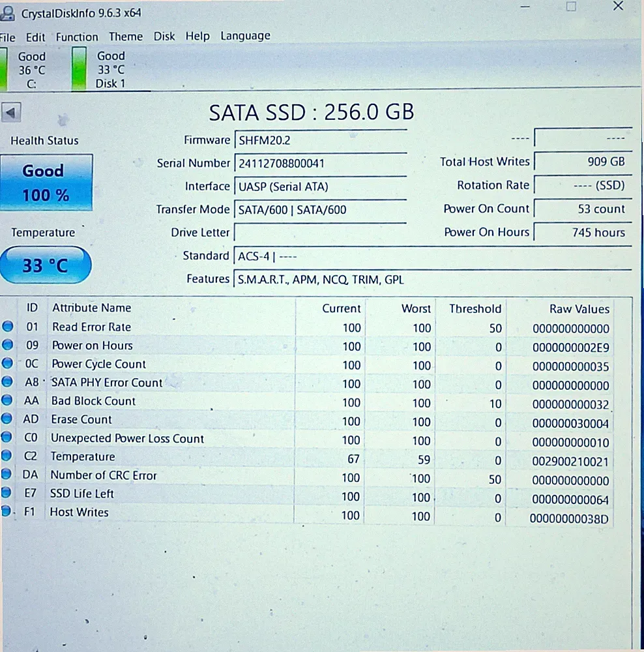644x652 pixels.
Task: Click the Firmware field SHFM20.2
Action: point(320,140)
